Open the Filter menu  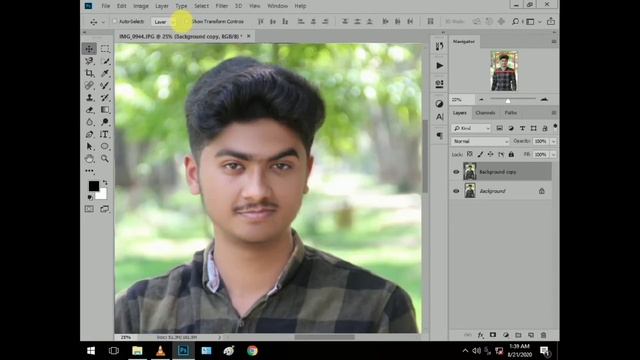[222, 6]
